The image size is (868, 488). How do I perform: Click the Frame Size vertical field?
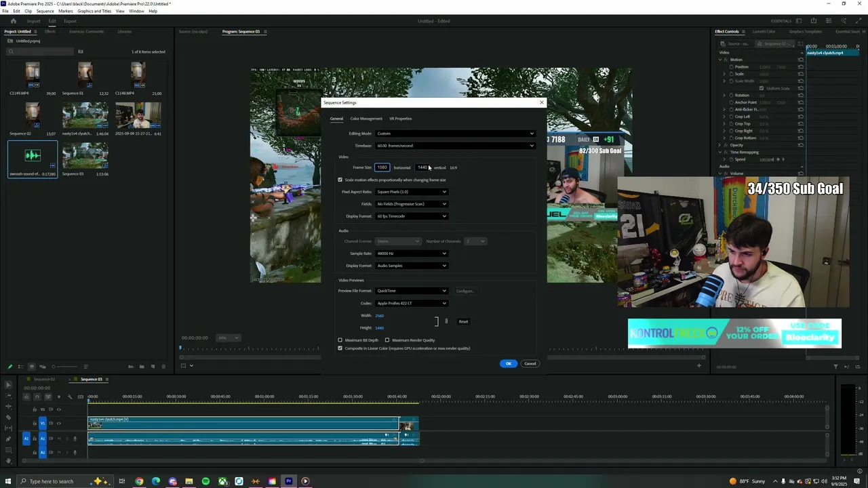(x=422, y=167)
